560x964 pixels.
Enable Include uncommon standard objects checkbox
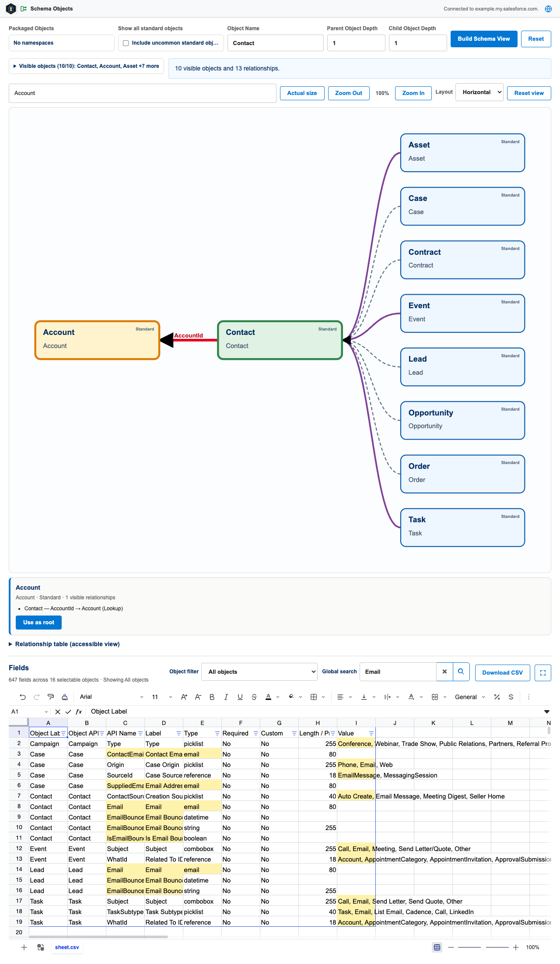126,43
